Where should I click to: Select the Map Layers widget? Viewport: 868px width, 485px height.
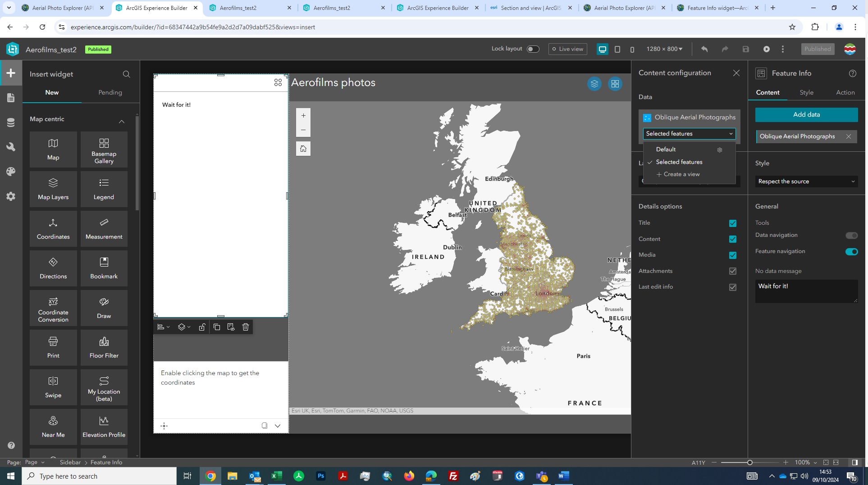click(53, 189)
